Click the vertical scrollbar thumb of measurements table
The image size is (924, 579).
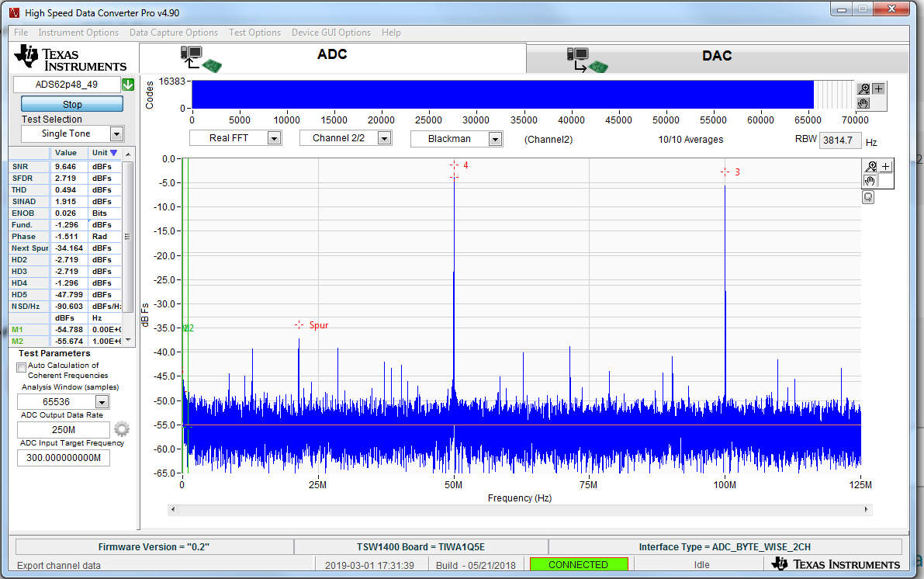tap(128, 237)
